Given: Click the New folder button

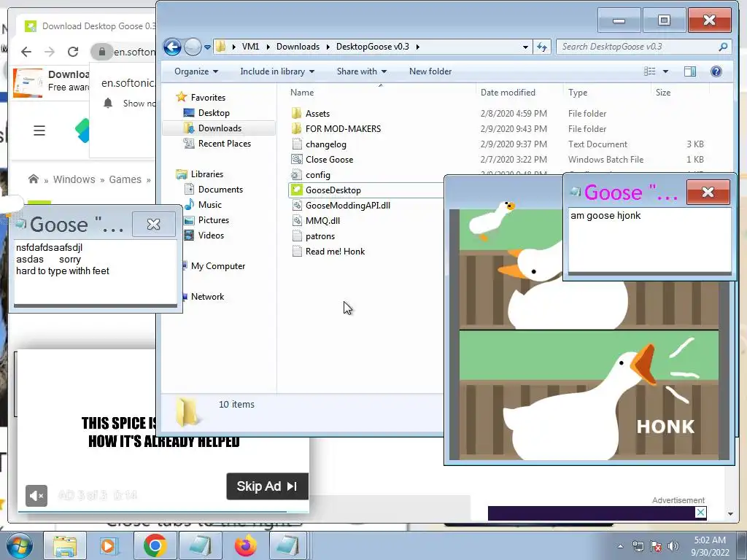Looking at the screenshot, I should 430,71.
